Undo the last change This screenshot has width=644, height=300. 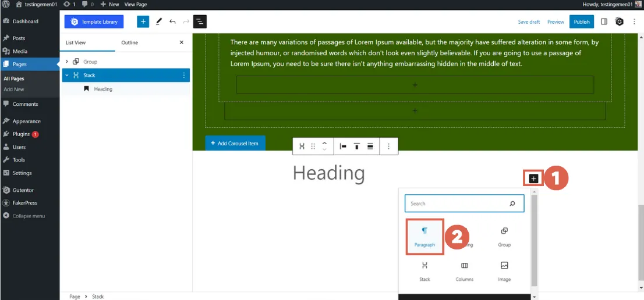pos(172,22)
